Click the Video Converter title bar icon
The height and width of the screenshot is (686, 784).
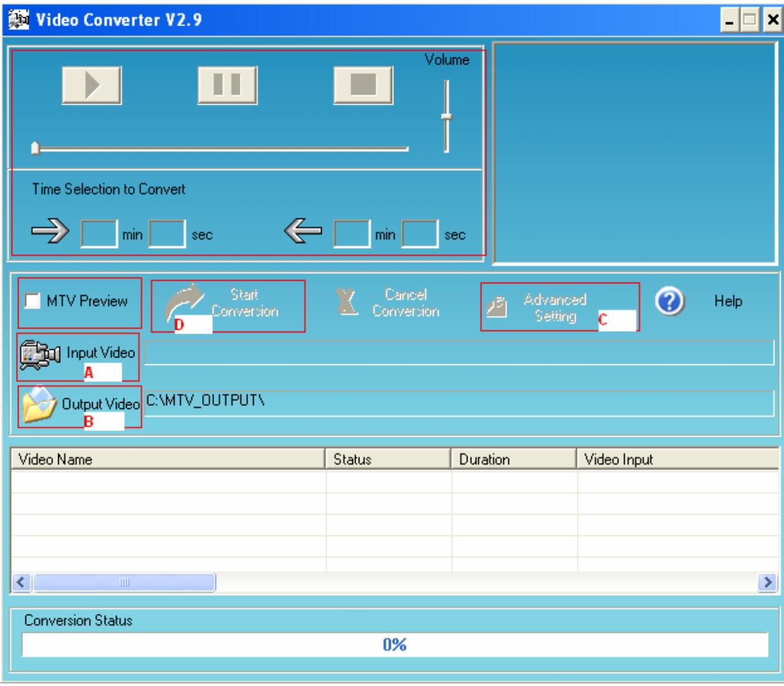point(18,20)
